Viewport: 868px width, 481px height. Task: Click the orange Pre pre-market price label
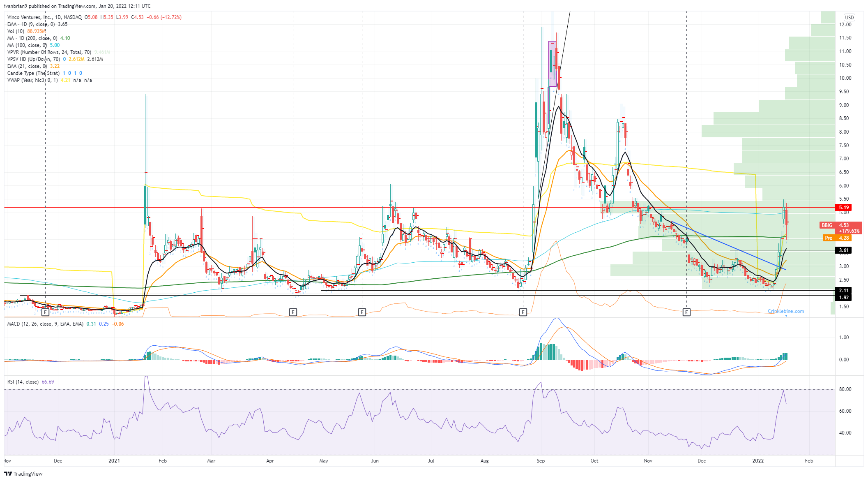tap(829, 238)
